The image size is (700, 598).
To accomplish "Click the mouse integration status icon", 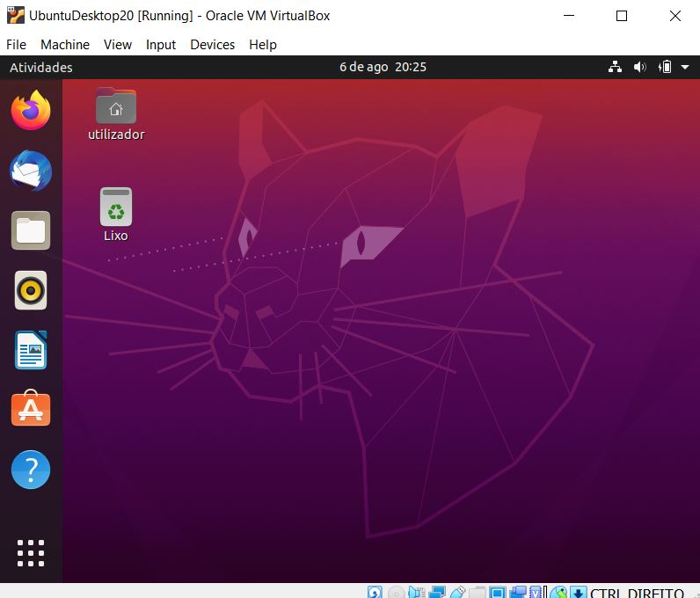I will tap(558, 592).
